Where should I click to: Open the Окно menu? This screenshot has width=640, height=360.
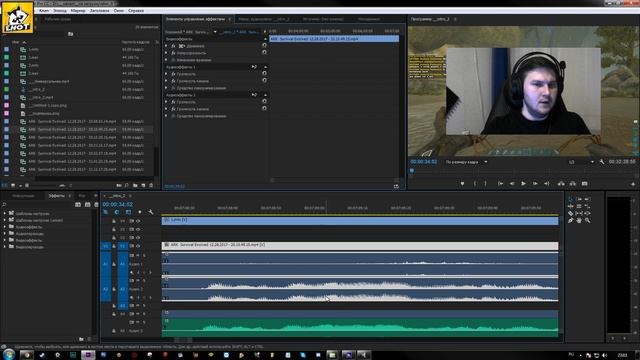tap(119, 11)
